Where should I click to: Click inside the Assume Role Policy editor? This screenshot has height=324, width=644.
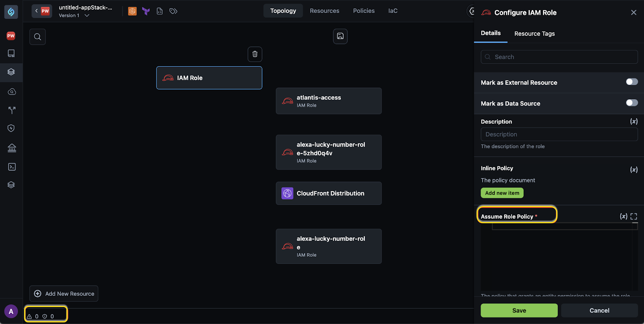tap(559, 257)
